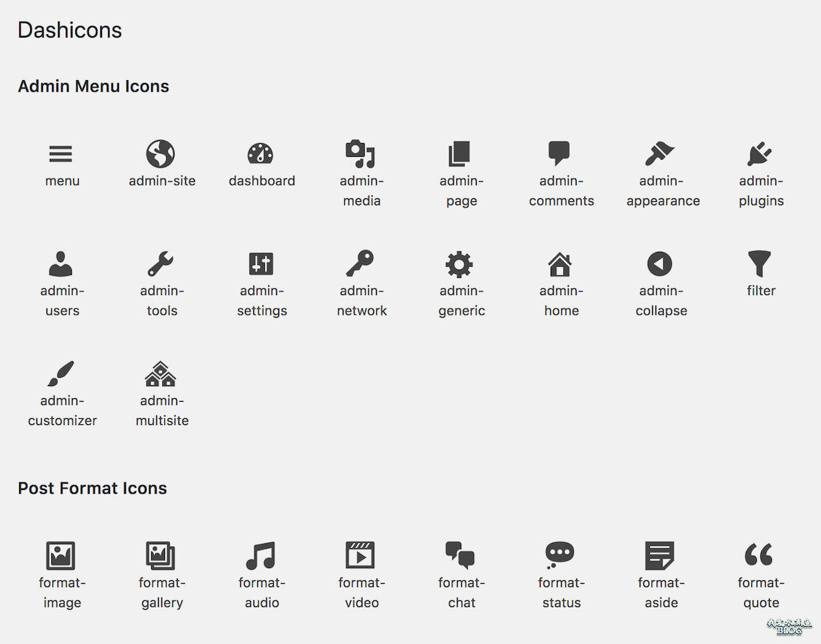Select the admin-media camera icon
The height and width of the screenshot is (644, 821).
361,154
